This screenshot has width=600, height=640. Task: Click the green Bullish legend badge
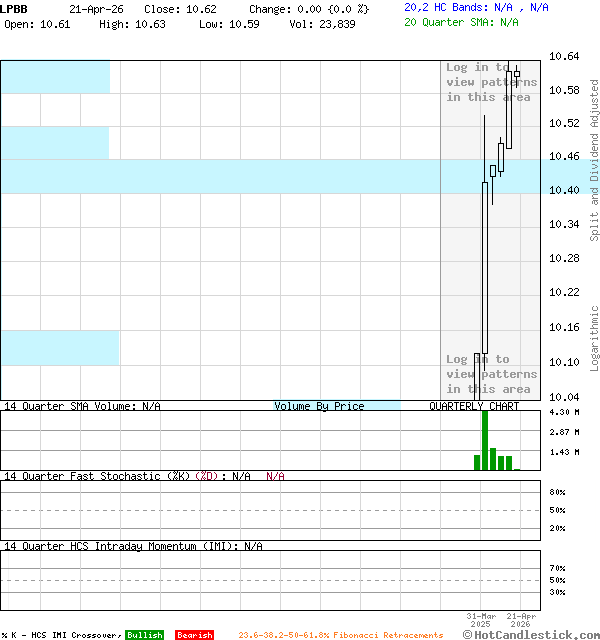pos(144,635)
